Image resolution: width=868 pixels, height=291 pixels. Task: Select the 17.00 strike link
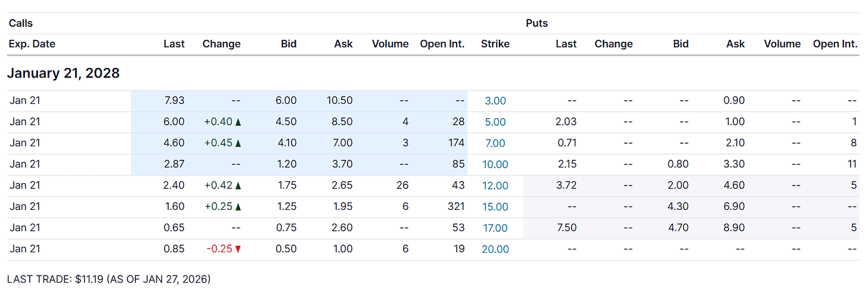(x=495, y=228)
